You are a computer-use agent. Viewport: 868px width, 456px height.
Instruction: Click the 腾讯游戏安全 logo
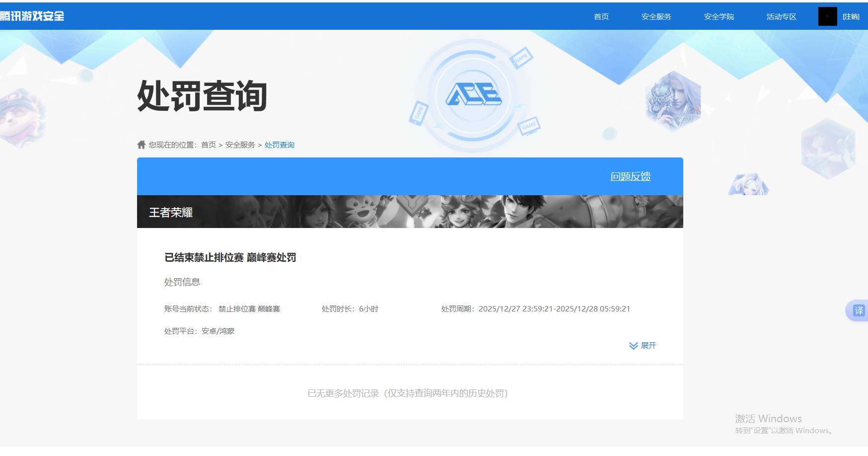pyautogui.click(x=33, y=16)
